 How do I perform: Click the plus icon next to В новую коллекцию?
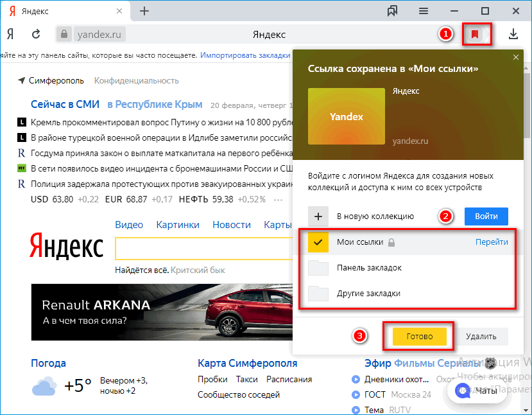318,216
